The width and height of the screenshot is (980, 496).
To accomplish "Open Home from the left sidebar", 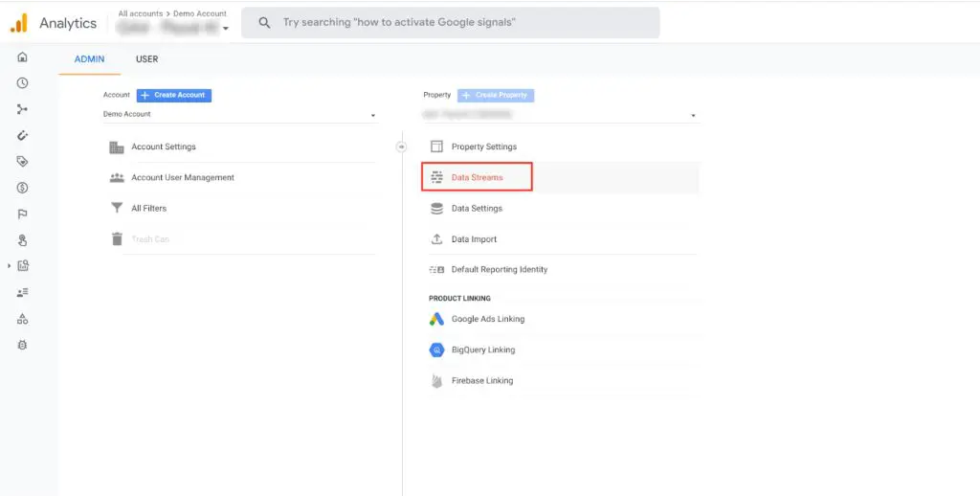I will pyautogui.click(x=23, y=56).
